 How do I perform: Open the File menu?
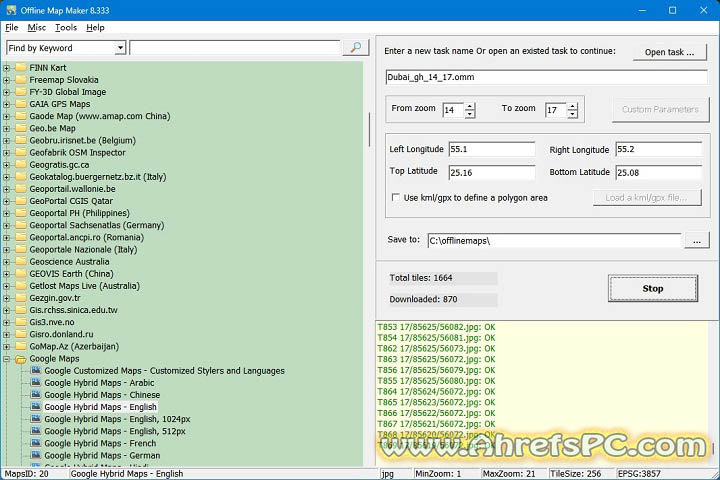[11, 28]
